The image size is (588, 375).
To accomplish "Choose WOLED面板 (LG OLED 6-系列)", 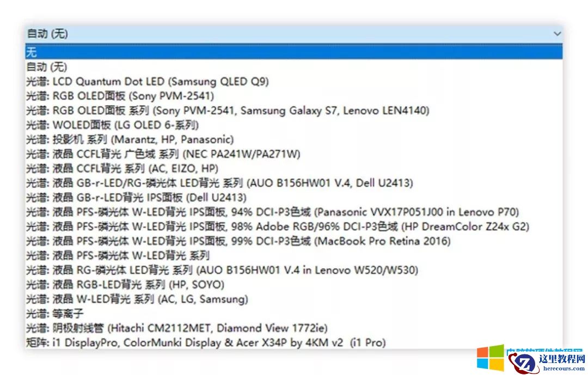I will 294,125.
